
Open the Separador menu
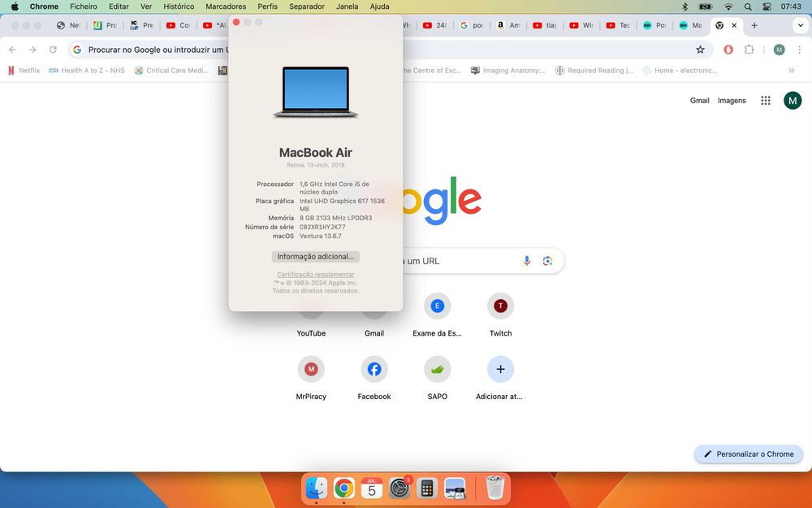[307, 7]
